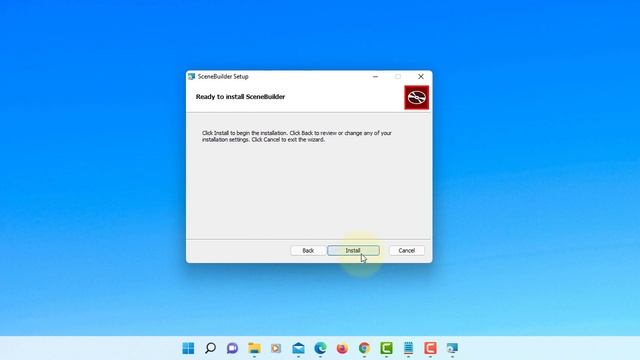
Task: Click the red installer disc logo
Action: pos(416,97)
